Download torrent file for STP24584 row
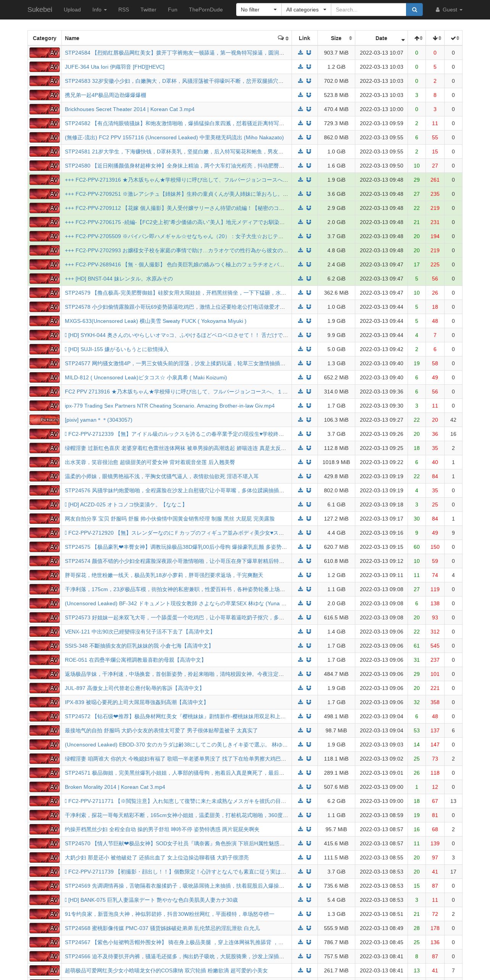This screenshot has height=980, width=490. tap(300, 53)
